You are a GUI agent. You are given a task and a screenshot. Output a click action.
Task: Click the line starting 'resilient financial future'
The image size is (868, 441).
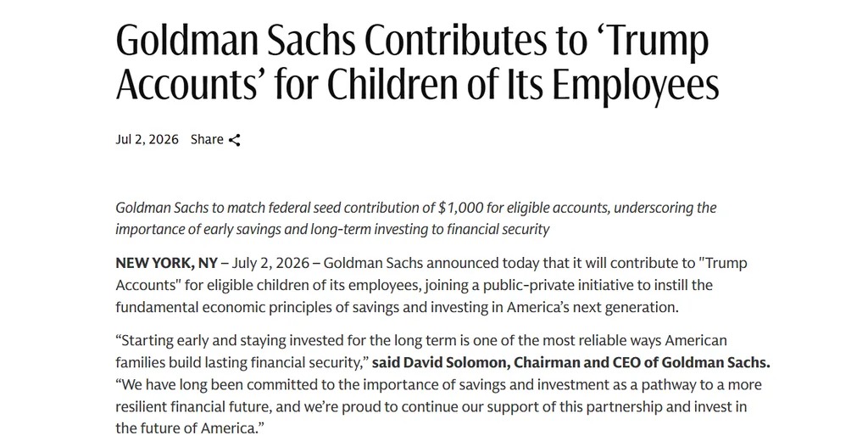[431, 407]
